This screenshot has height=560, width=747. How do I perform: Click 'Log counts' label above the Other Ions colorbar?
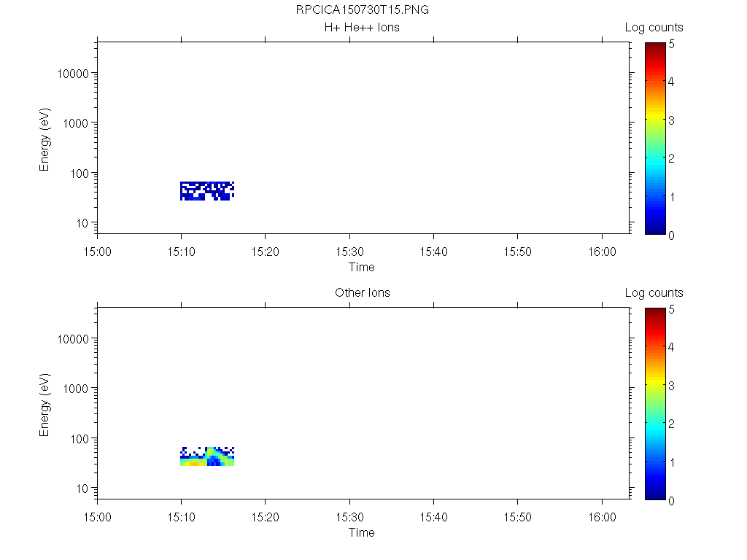click(654, 293)
